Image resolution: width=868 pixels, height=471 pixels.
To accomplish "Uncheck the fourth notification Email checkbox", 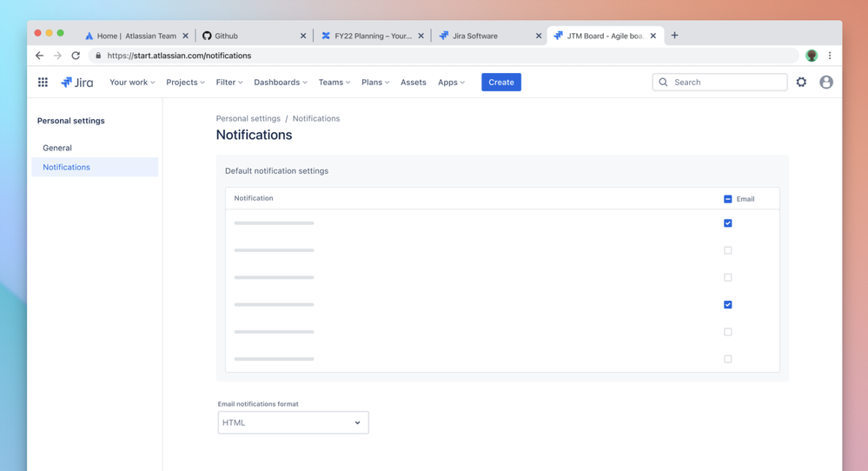I will 727,304.
